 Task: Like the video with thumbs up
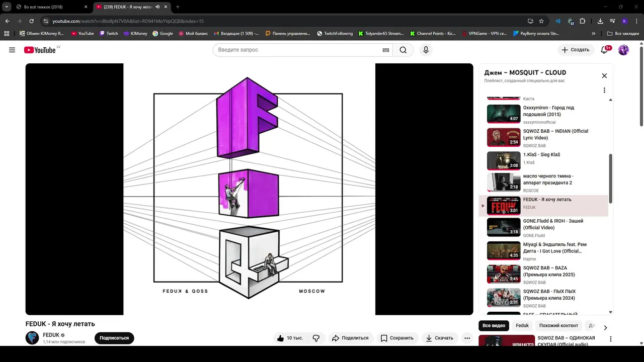pos(289,338)
